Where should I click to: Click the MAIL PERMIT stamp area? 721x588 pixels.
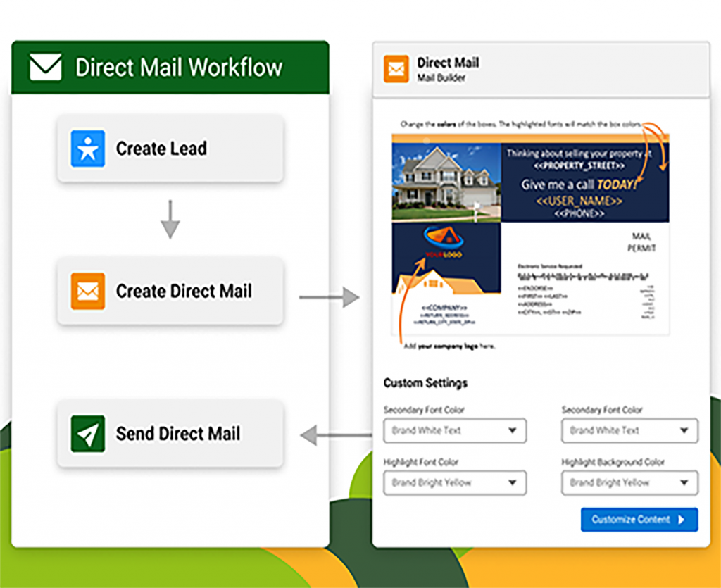click(642, 243)
